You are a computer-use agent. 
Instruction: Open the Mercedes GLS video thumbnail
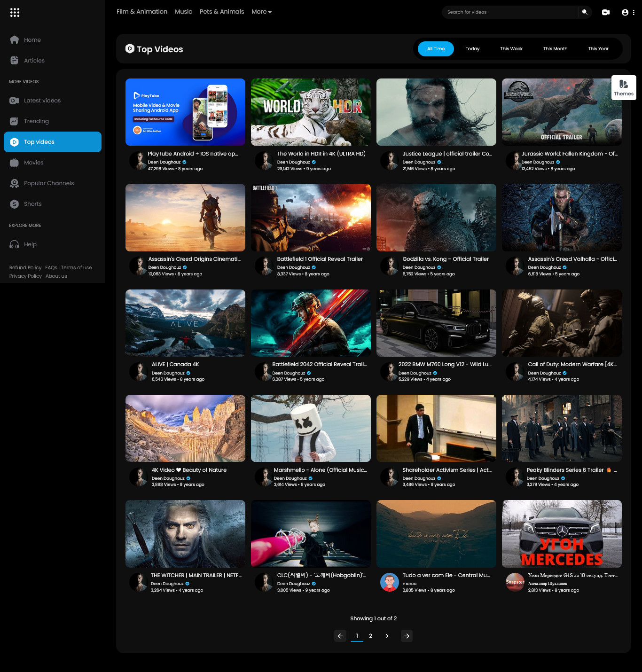(x=562, y=534)
